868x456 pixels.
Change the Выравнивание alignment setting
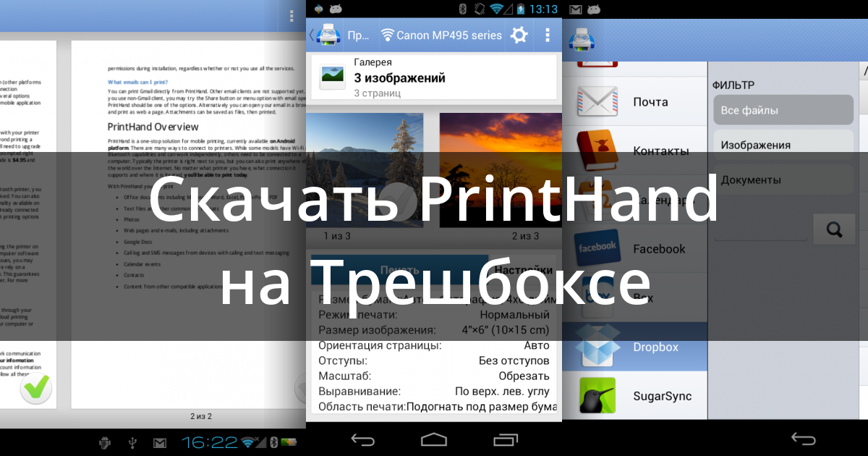point(434,391)
